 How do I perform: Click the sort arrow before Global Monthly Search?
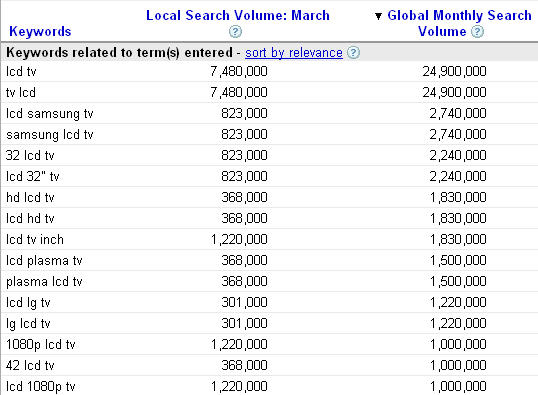(x=378, y=16)
